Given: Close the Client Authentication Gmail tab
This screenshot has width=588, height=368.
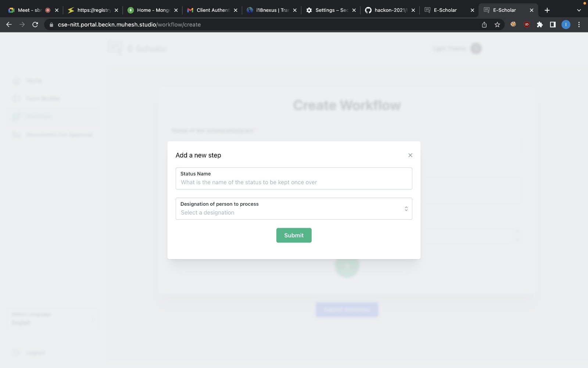Looking at the screenshot, I should tap(236, 10).
